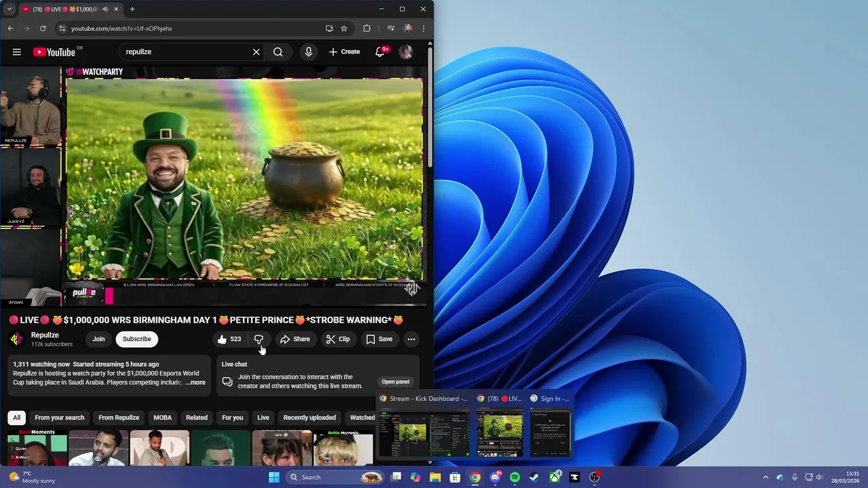Screen dimensions: 868x488
Task: Select the All filter chip
Action: click(x=17, y=418)
